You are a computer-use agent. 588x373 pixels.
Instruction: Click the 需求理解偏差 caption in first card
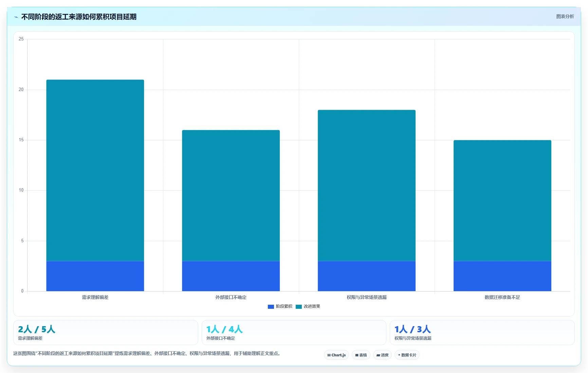30,338
